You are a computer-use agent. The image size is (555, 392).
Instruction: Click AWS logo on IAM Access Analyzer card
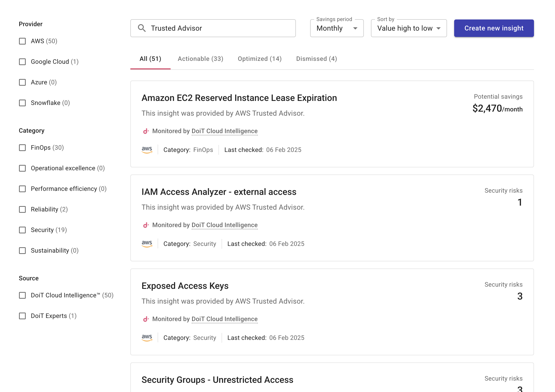coord(147,244)
